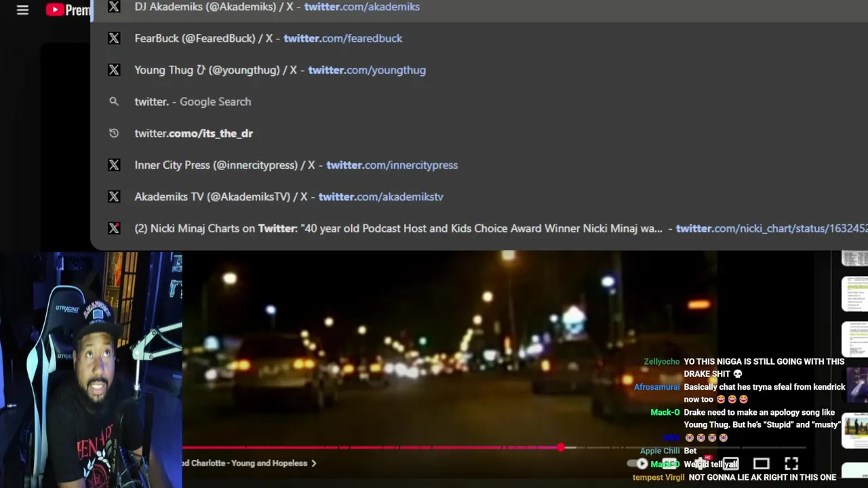Click the twitter.com/nicki_chart/status URL text

[x=772, y=228]
